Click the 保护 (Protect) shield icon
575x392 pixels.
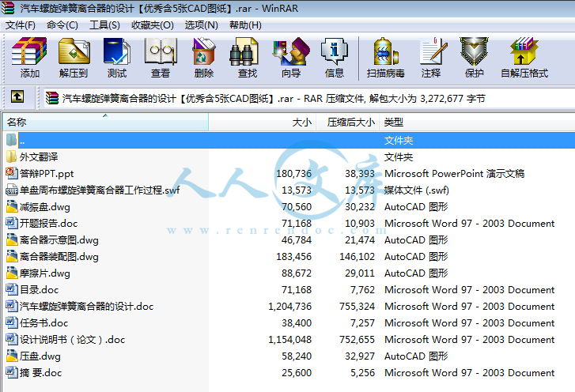click(x=474, y=51)
